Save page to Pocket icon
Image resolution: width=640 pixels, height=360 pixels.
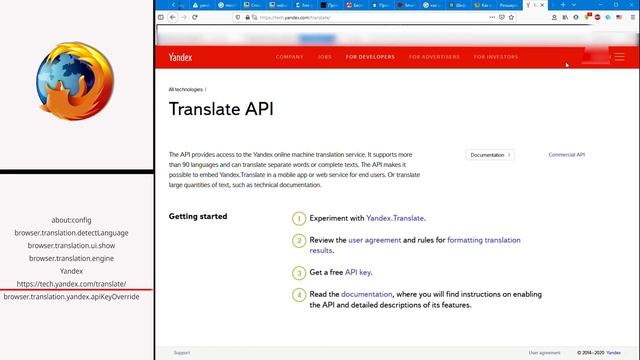click(x=502, y=17)
